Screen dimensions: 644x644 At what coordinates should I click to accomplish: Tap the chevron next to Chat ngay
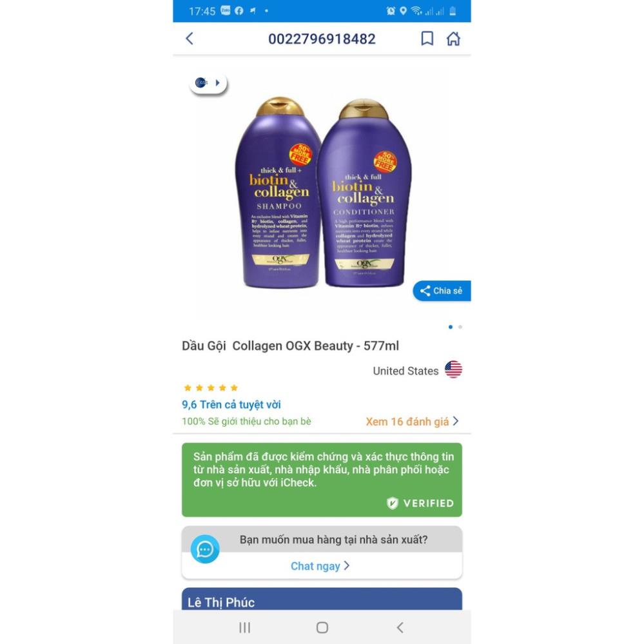coord(347,565)
